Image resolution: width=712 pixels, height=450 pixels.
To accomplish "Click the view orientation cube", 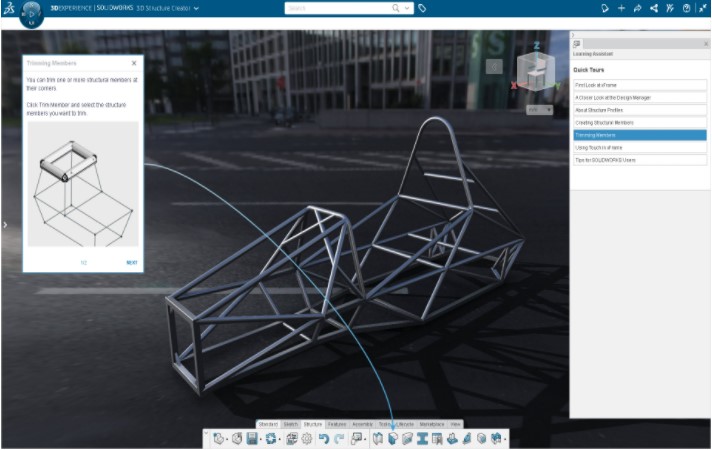I will tap(536, 71).
